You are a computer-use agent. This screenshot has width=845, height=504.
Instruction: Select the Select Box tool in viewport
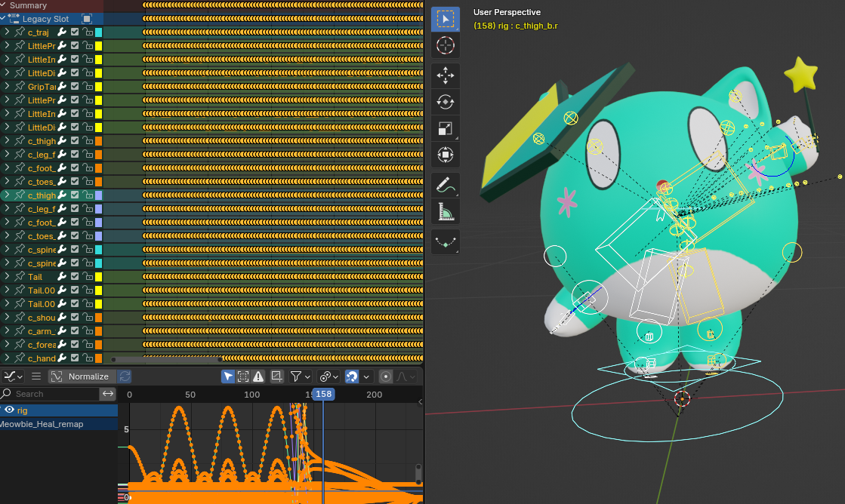tap(445, 20)
